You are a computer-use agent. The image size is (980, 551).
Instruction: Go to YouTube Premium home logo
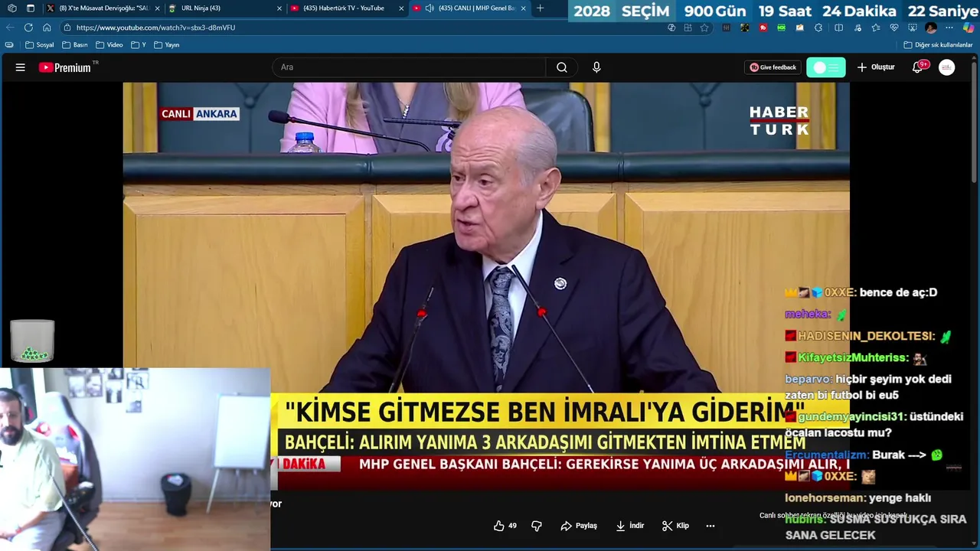[x=65, y=67]
